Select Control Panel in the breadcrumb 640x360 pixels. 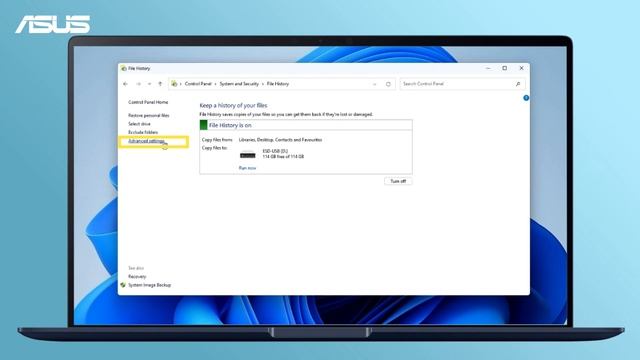[198, 84]
